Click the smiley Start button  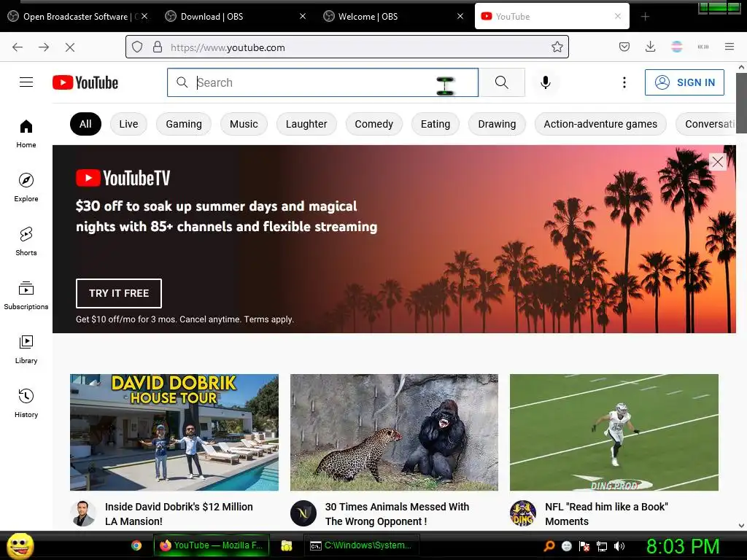point(20,545)
